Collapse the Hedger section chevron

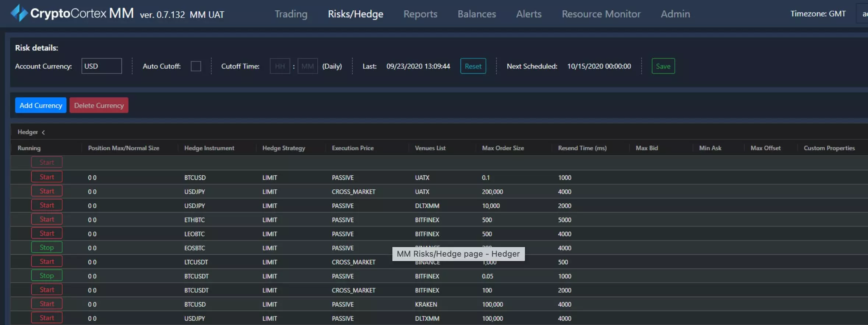click(43, 132)
